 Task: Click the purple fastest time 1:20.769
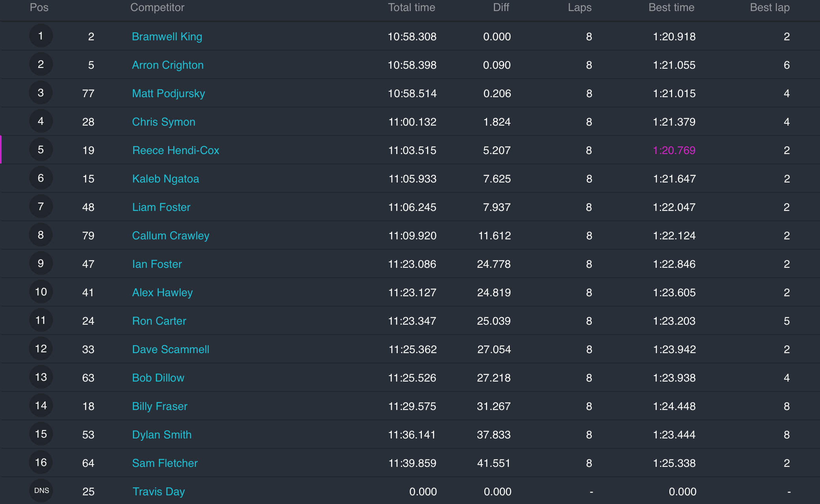[x=674, y=150]
